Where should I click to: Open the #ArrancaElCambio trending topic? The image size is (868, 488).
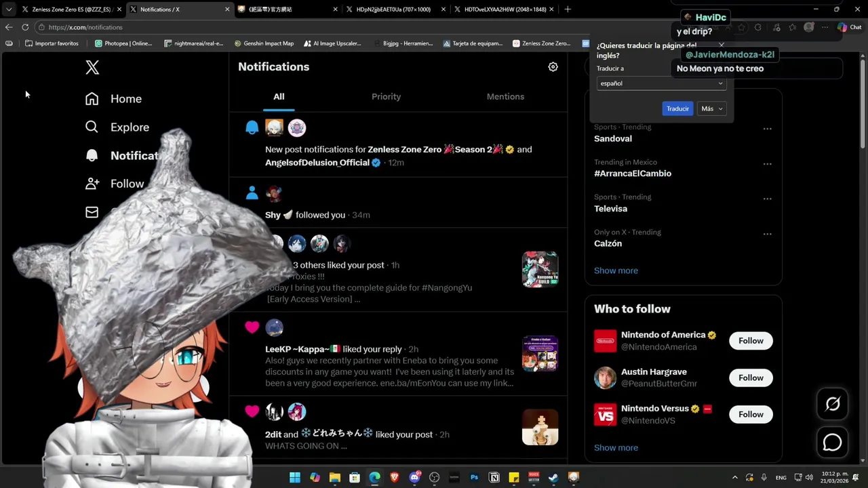633,174
